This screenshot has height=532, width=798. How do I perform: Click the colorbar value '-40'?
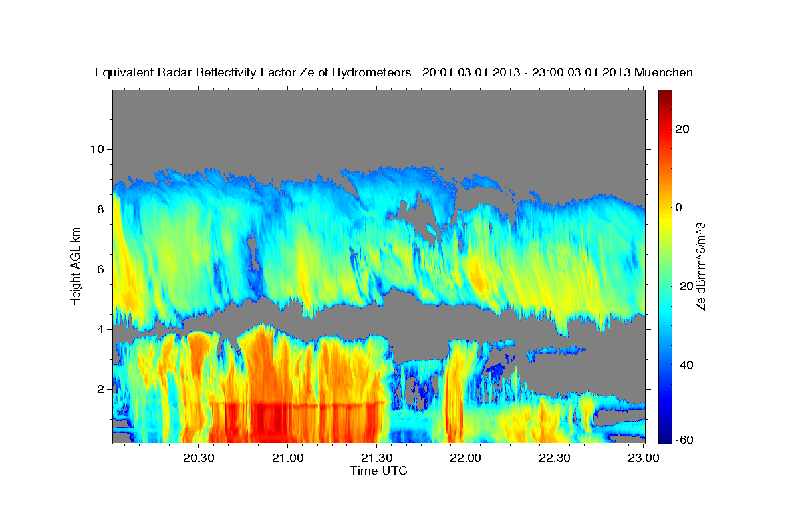coord(684,364)
